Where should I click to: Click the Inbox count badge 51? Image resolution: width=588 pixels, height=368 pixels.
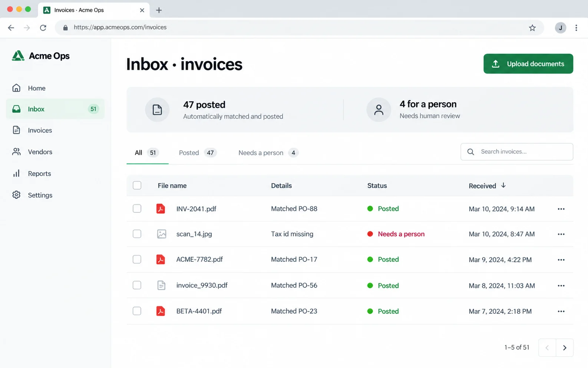pos(93,109)
